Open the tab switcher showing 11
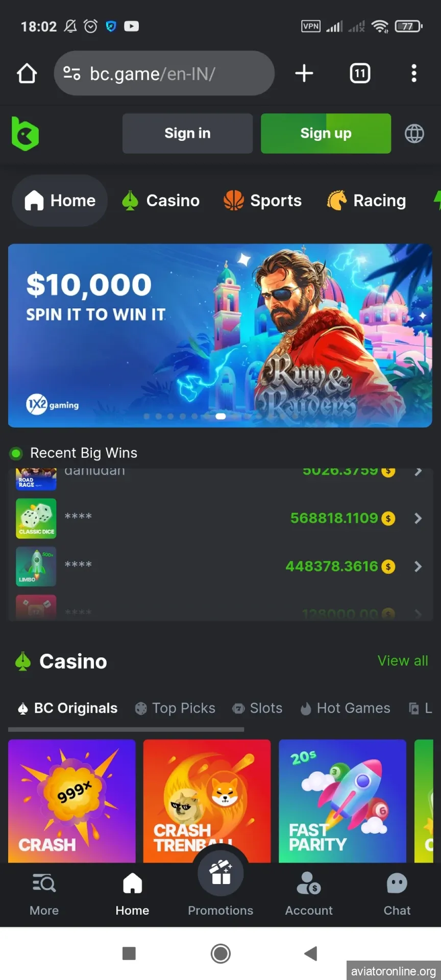 click(360, 73)
